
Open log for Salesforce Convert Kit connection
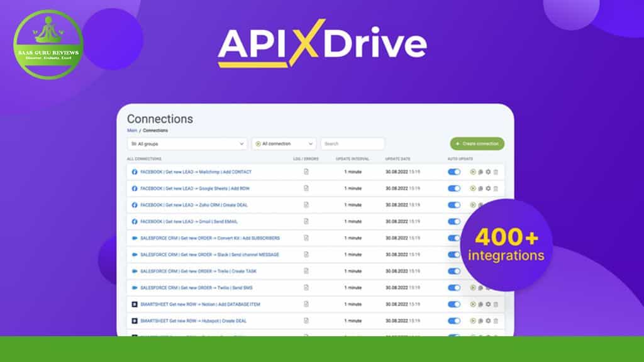(x=306, y=238)
